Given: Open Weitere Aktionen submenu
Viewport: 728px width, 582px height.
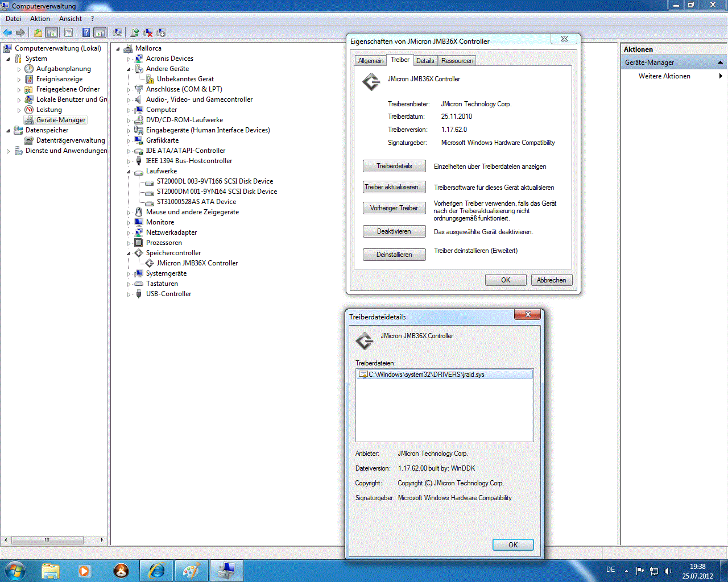Looking at the screenshot, I should coord(675,76).
